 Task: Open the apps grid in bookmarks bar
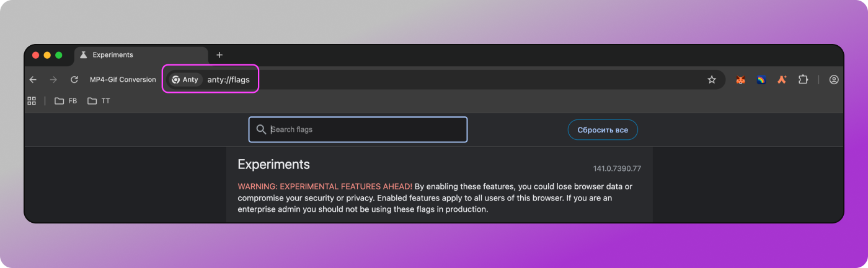(x=32, y=101)
